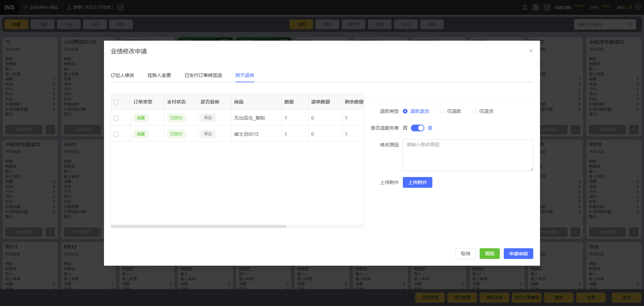Switch to the 订位人修改 tab

(122, 75)
